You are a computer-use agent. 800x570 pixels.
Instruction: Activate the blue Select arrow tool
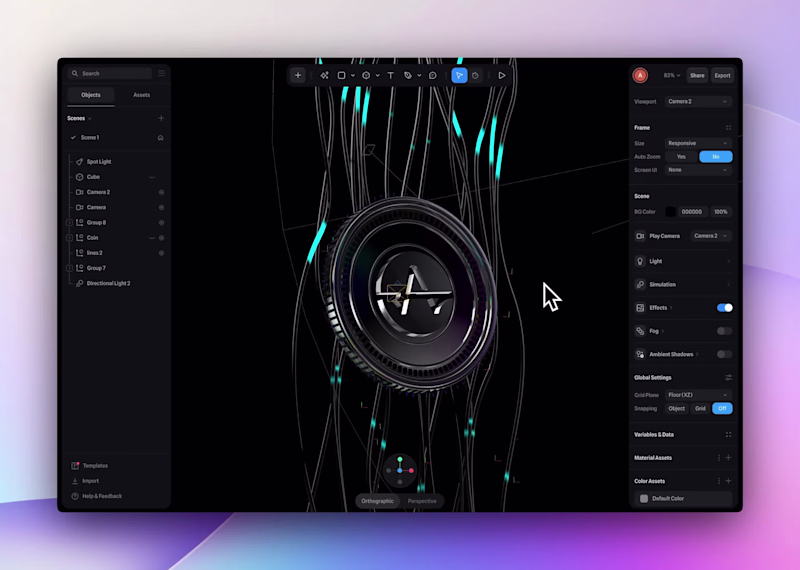point(459,76)
